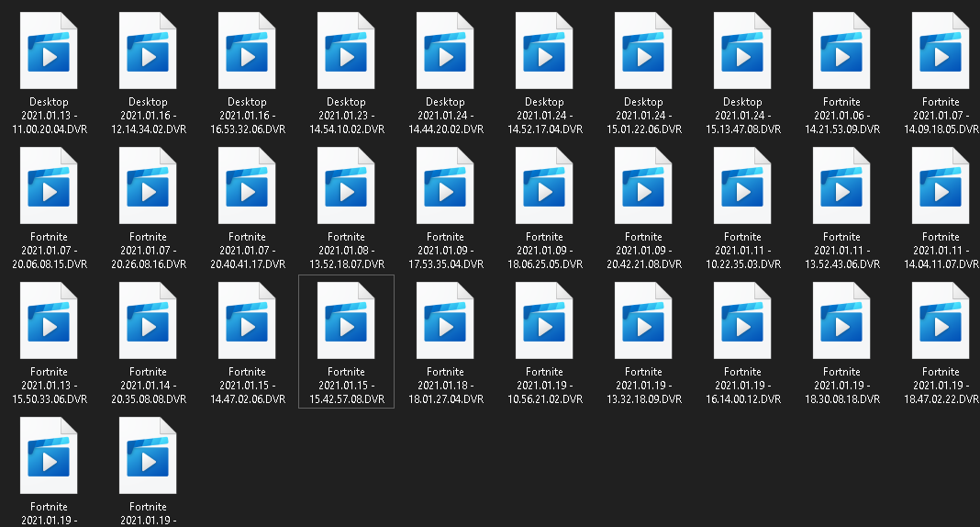Click Fortnite 2021.01.08 - 13.52.18.07.DVR recording

tap(346, 208)
